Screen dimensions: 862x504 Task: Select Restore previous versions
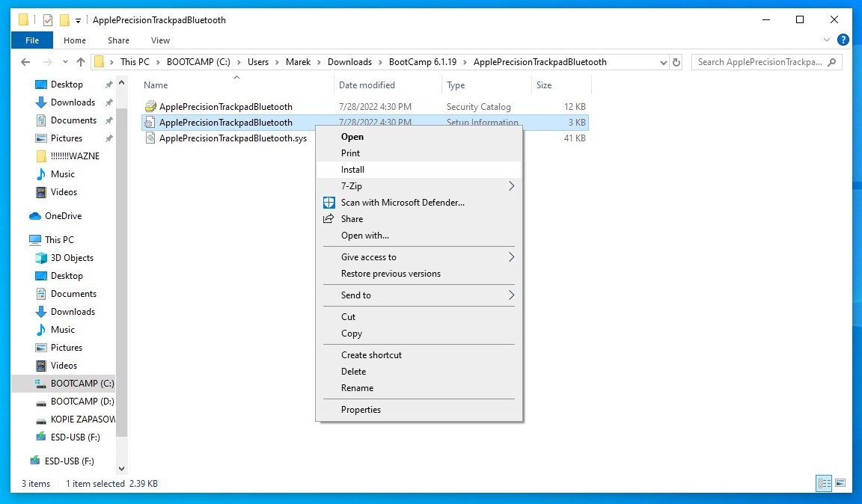pos(419,274)
